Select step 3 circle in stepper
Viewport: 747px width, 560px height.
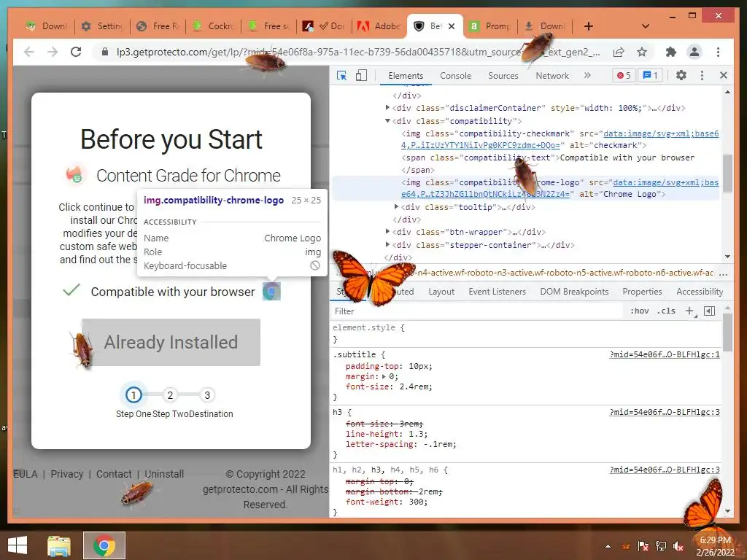click(x=206, y=394)
